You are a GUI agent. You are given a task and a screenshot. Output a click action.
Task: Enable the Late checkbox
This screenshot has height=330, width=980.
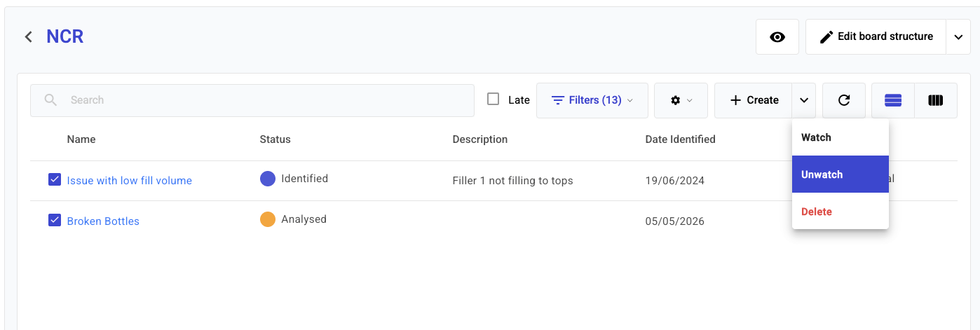(494, 99)
